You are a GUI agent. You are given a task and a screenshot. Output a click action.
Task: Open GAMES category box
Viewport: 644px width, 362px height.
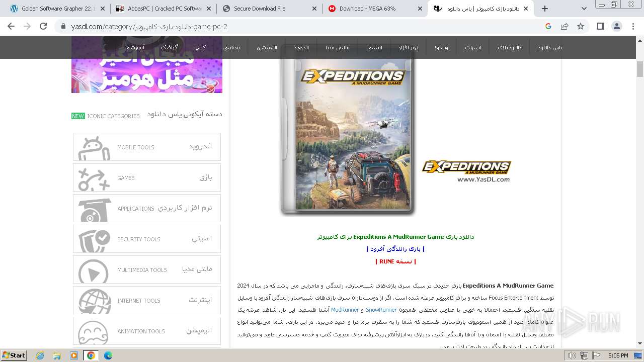coord(147,177)
